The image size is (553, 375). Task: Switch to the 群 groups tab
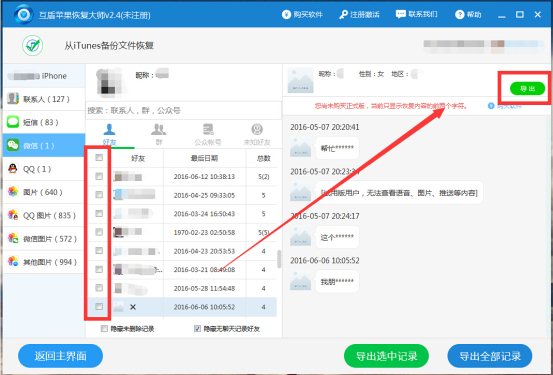(x=158, y=135)
